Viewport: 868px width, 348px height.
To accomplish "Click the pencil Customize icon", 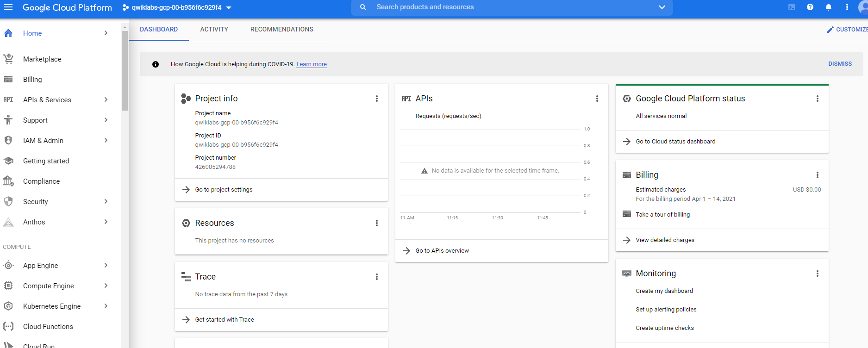I will [831, 29].
